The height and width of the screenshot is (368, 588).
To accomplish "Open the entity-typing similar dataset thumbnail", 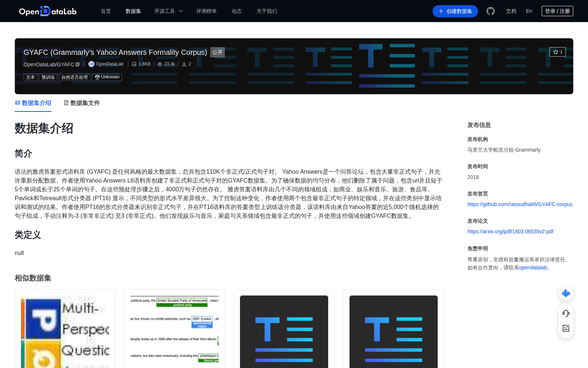I will (x=175, y=332).
